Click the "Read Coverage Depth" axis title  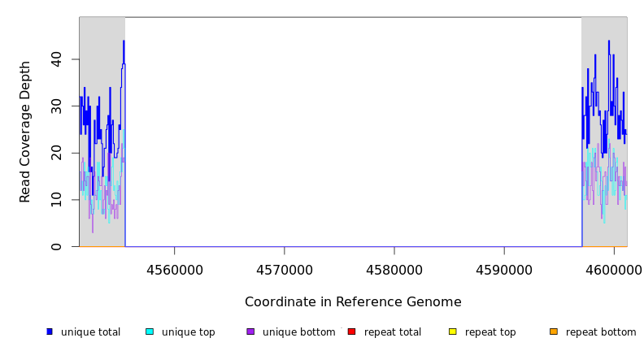[x=25, y=132]
